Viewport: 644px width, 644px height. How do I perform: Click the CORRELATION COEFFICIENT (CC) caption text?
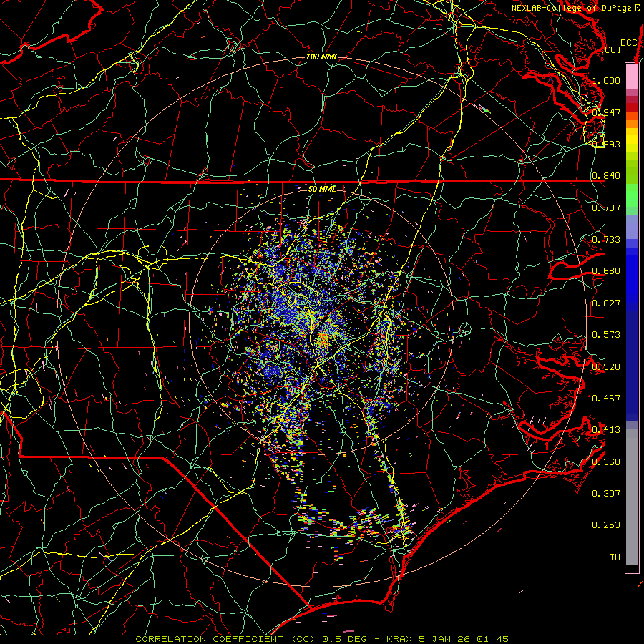[225, 639]
